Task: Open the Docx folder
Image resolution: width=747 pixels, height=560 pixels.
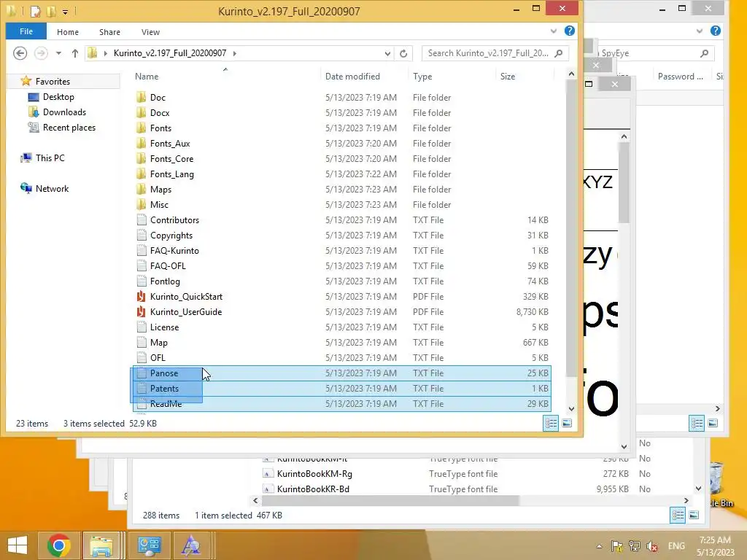Action: (x=160, y=113)
